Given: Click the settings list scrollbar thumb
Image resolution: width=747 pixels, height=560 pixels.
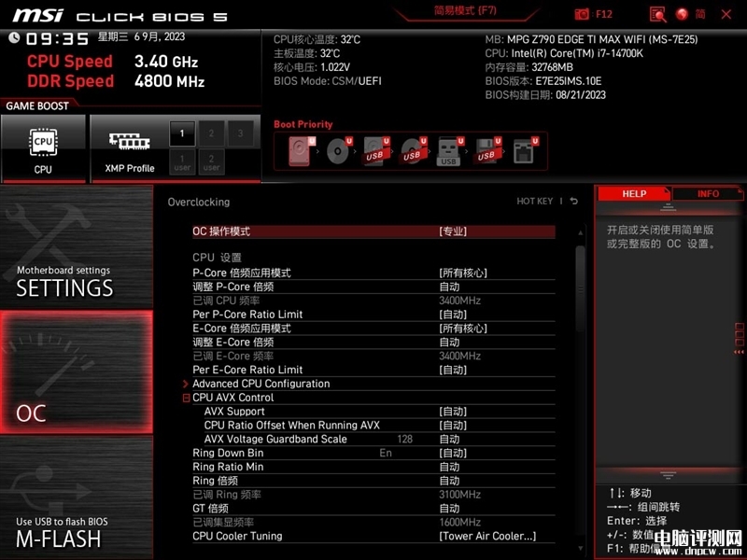Looking at the screenshot, I should point(580,289).
